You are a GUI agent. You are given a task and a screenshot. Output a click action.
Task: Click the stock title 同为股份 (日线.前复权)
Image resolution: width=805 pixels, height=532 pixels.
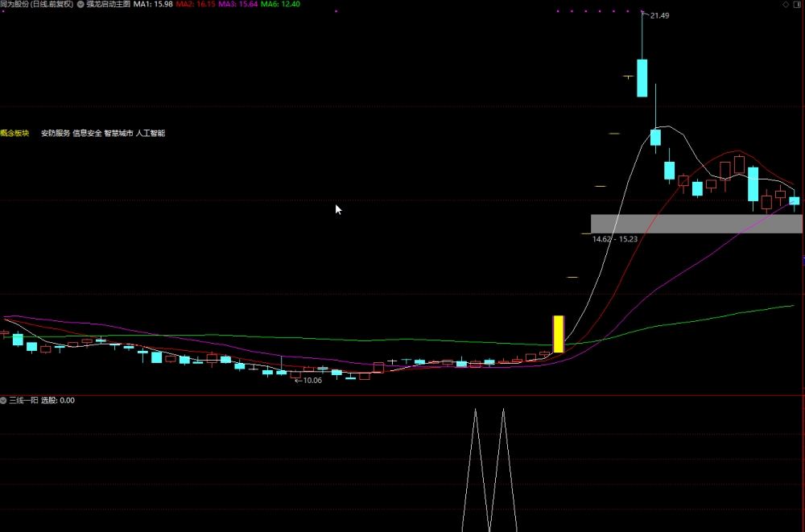tap(37, 4)
